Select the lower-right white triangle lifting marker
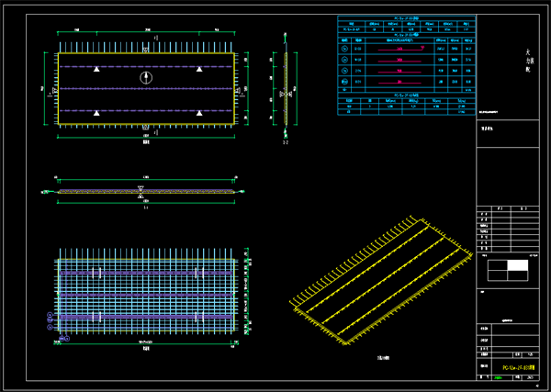This screenshot has height=392, width=551. pyautogui.click(x=199, y=113)
